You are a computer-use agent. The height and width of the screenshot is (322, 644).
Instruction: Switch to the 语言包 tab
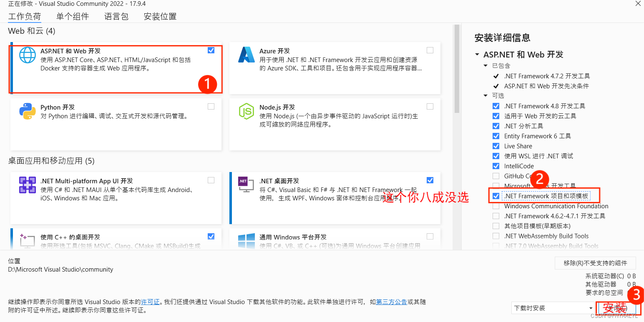(x=116, y=17)
